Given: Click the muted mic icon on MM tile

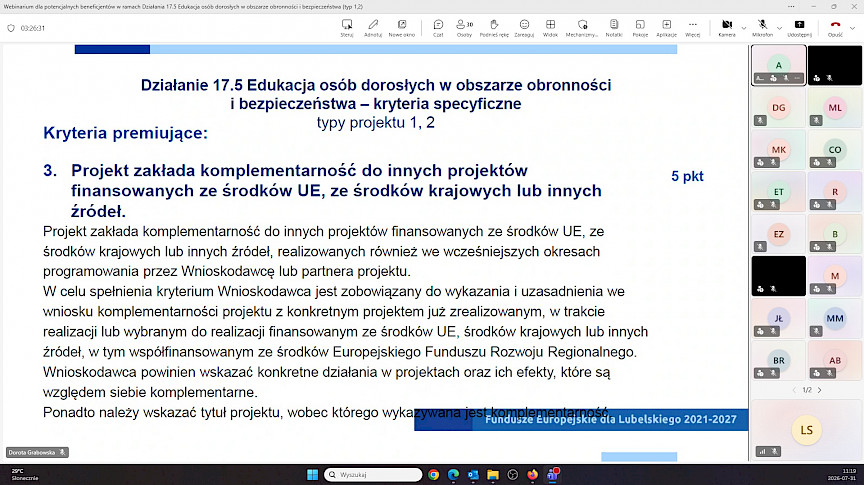Looking at the screenshot, I should coord(817,331).
